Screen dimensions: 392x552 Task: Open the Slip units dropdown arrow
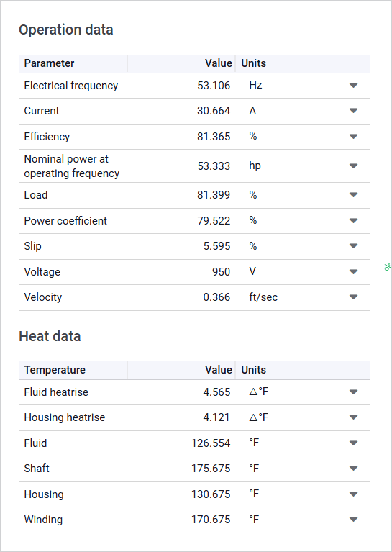[353, 245]
